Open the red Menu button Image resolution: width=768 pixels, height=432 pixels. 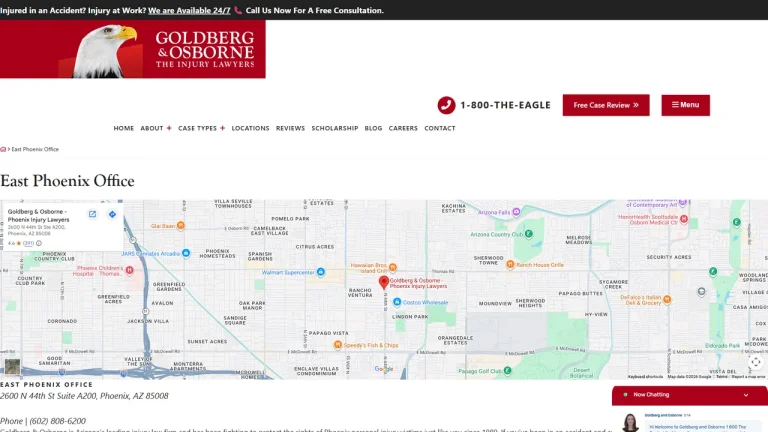click(685, 105)
